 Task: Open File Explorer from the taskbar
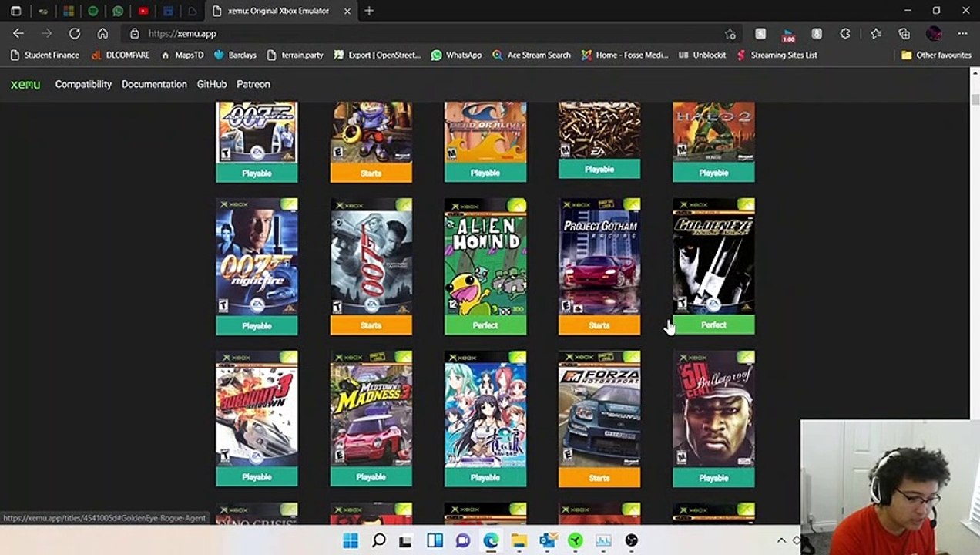(x=519, y=540)
